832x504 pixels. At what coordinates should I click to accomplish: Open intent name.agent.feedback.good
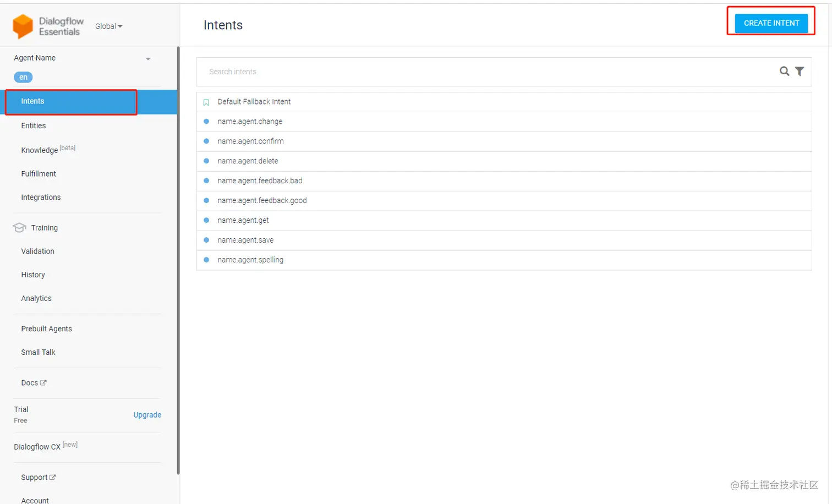tap(504, 201)
